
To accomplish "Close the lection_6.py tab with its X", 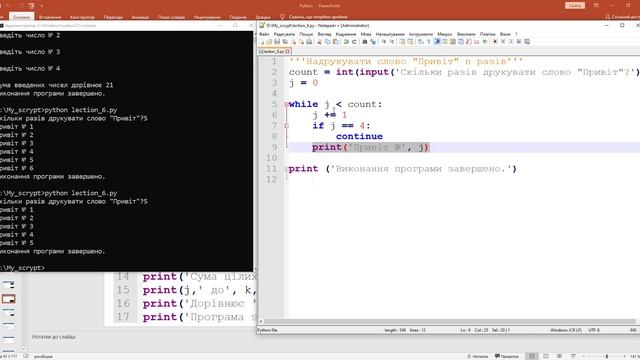I will [288, 51].
